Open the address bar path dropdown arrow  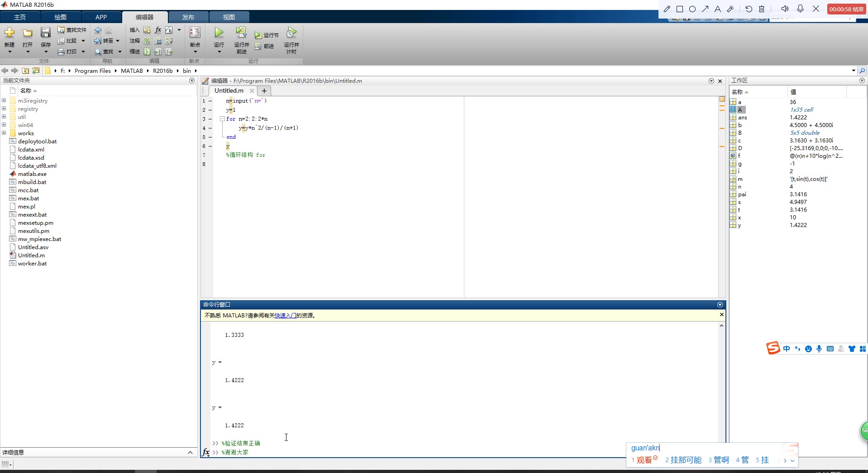pyautogui.click(x=854, y=71)
